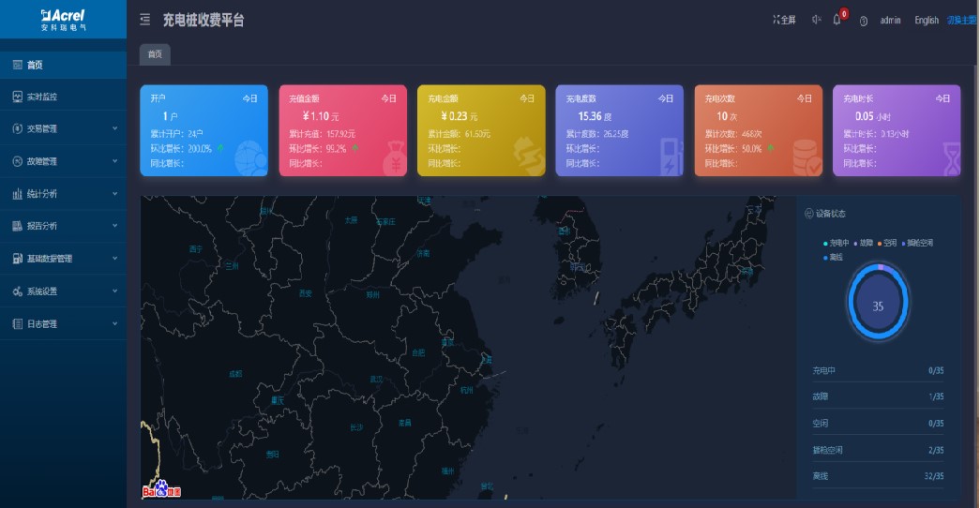980x508 pixels.
Task: Click the 切换主题 theme switch link
Action: pyautogui.click(x=961, y=20)
